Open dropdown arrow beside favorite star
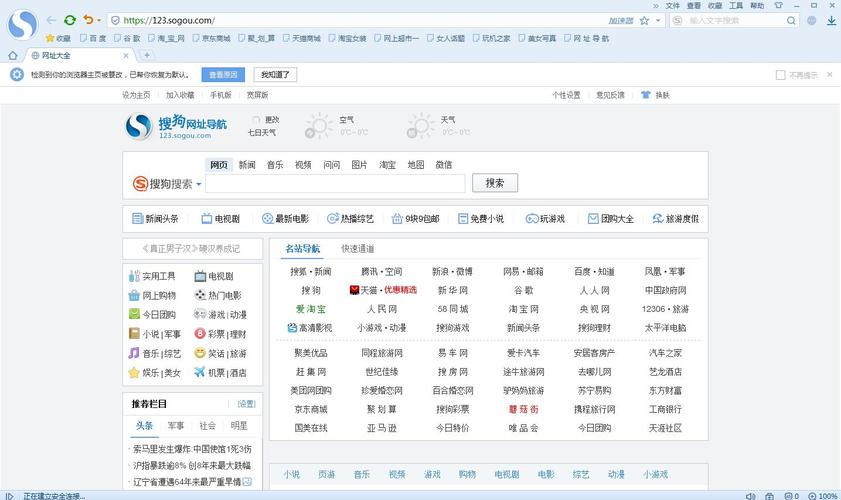 658,20
